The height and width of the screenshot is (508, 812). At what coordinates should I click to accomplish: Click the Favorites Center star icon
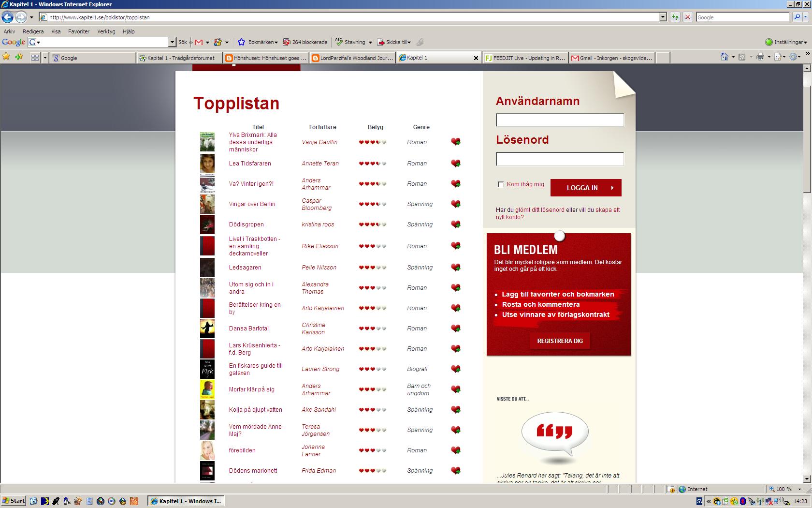point(6,57)
